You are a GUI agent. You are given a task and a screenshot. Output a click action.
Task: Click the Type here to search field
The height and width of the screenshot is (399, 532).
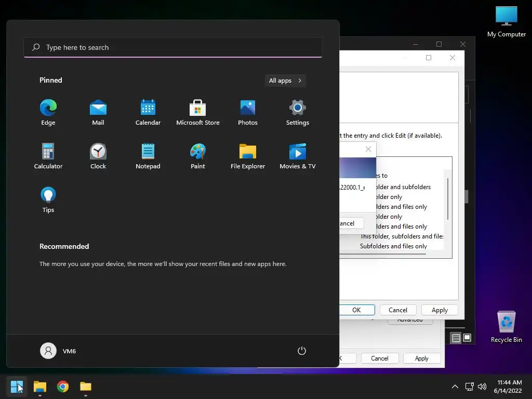[173, 47]
